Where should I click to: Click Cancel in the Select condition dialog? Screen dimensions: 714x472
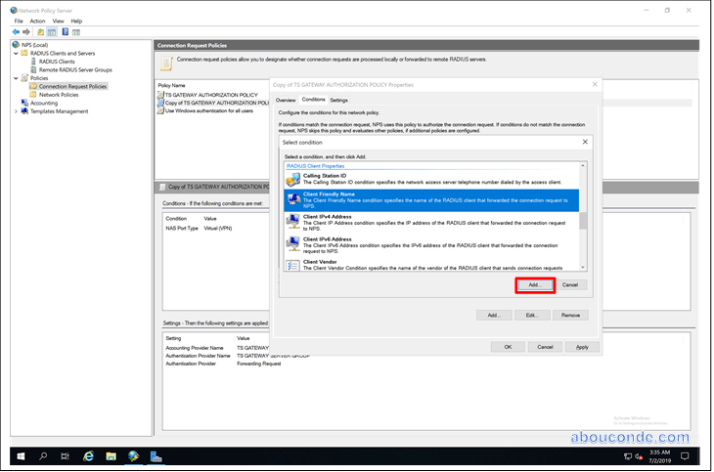(570, 285)
